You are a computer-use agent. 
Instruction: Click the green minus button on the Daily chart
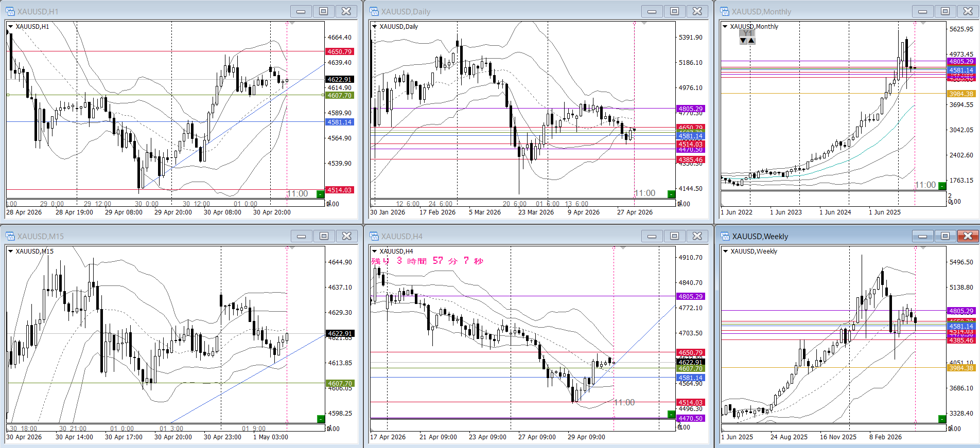(x=671, y=194)
